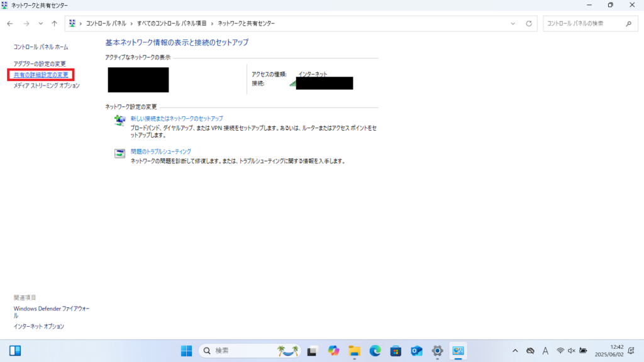Screen dimensions: 644x362
Task: Refresh the control panel page
Action: click(529, 24)
